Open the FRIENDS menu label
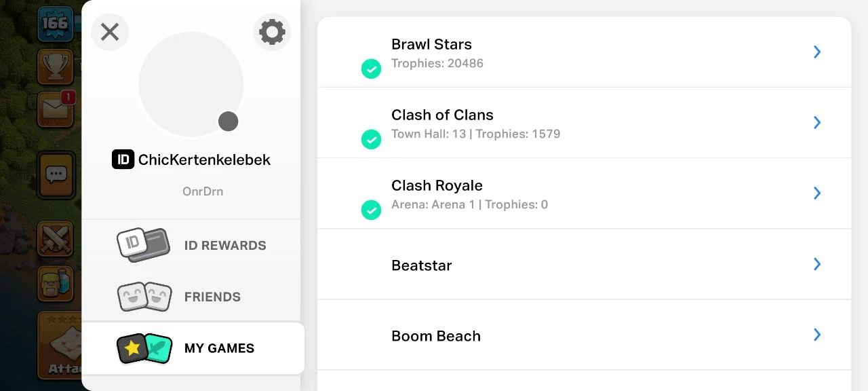This screenshot has height=391, width=868. pos(212,297)
